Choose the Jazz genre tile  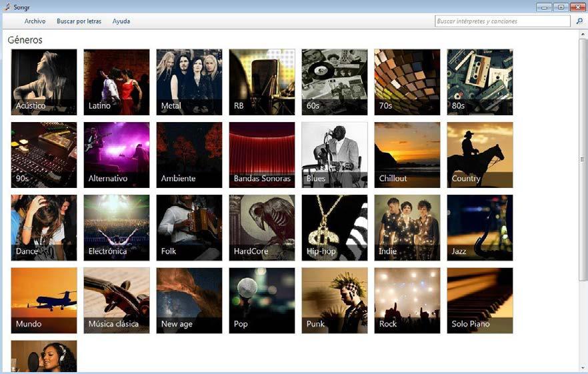tap(480, 228)
